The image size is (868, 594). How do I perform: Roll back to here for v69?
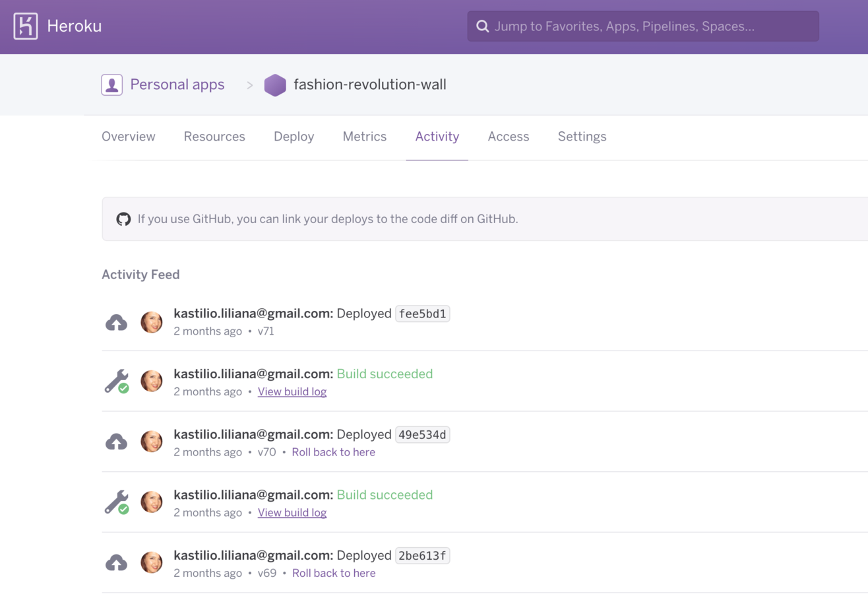pos(334,573)
